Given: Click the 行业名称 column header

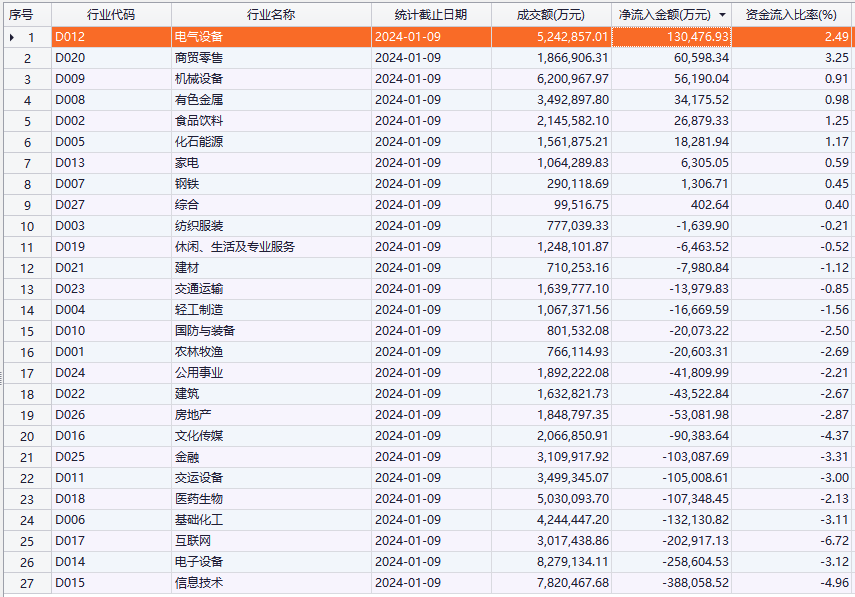Looking at the screenshot, I should 270,15.
